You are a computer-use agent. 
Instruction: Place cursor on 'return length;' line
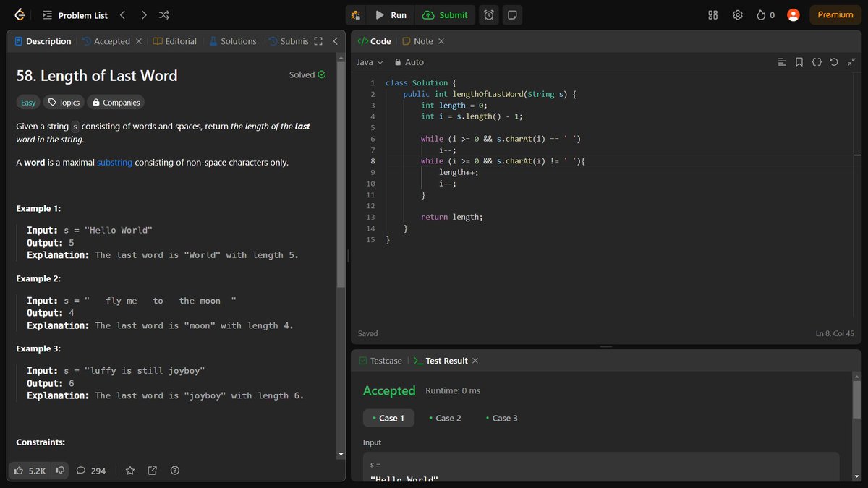tap(451, 217)
